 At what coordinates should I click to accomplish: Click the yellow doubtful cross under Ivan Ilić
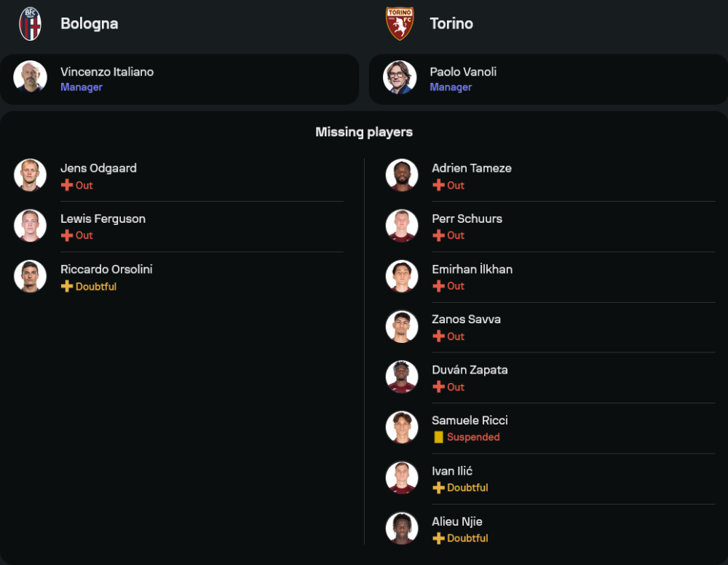pyautogui.click(x=438, y=488)
